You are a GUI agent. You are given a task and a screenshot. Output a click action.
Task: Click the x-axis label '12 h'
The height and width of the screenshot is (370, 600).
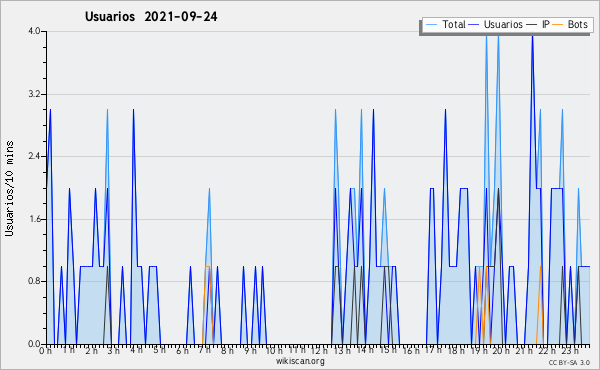click(319, 350)
